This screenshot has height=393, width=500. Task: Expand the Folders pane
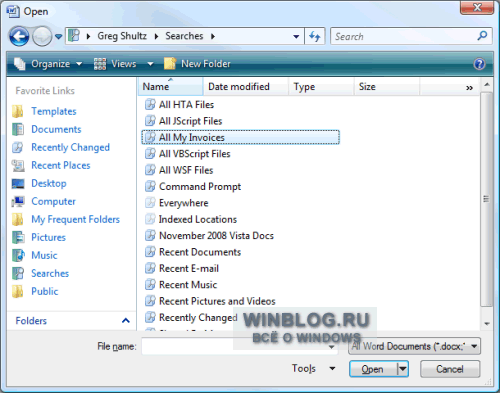pyautogui.click(x=126, y=321)
